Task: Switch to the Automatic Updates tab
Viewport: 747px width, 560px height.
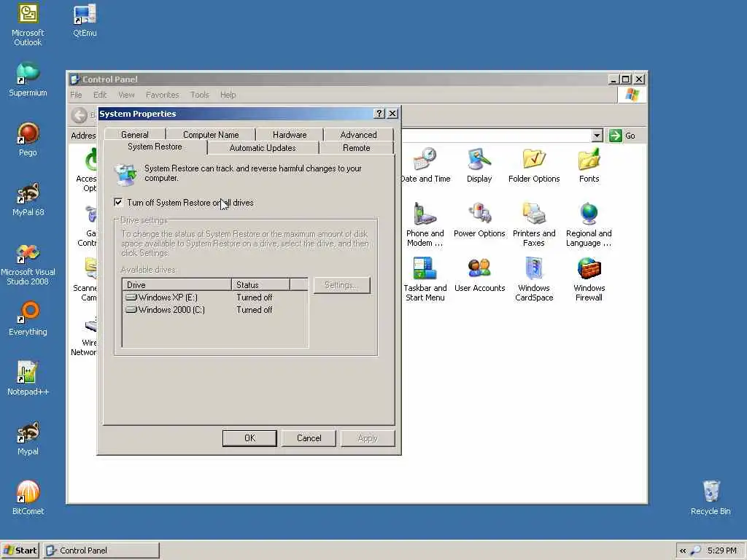Action: pos(263,147)
